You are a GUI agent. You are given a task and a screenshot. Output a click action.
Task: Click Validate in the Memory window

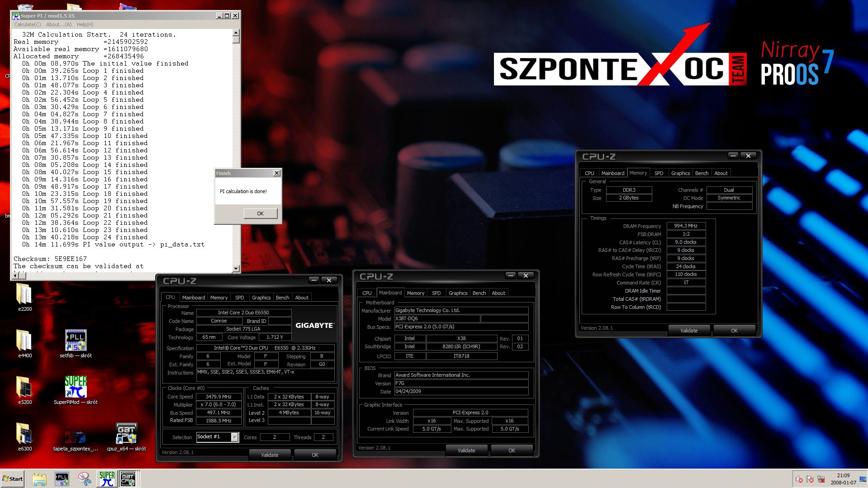(x=689, y=331)
